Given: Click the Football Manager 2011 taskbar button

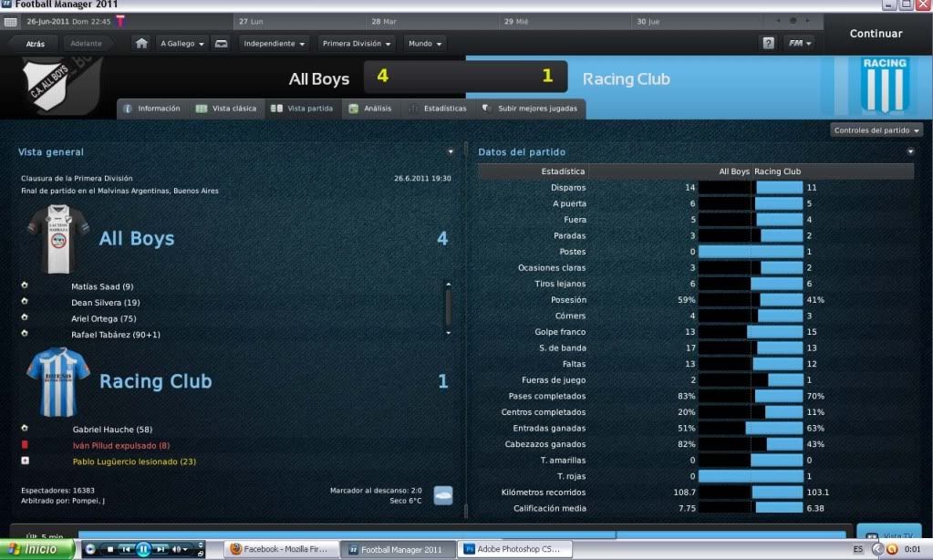Looking at the screenshot, I should coord(398,549).
